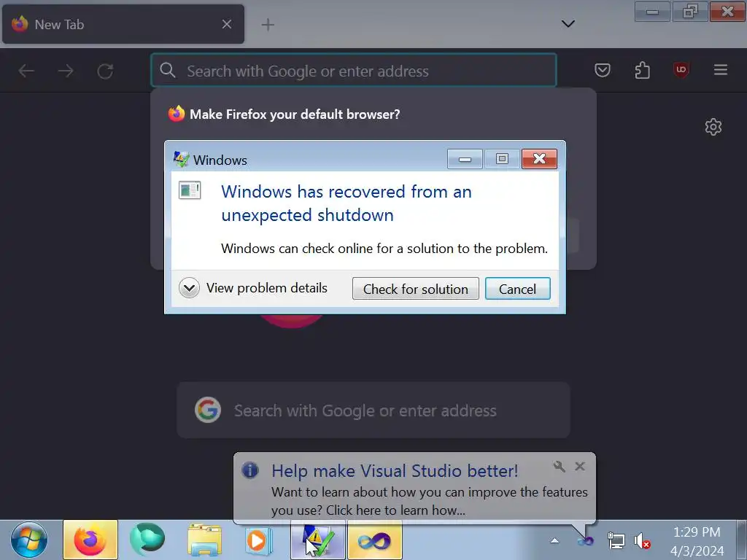This screenshot has height=560, width=747.
Task: Open the Firefox hamburger menu
Action: pos(720,70)
